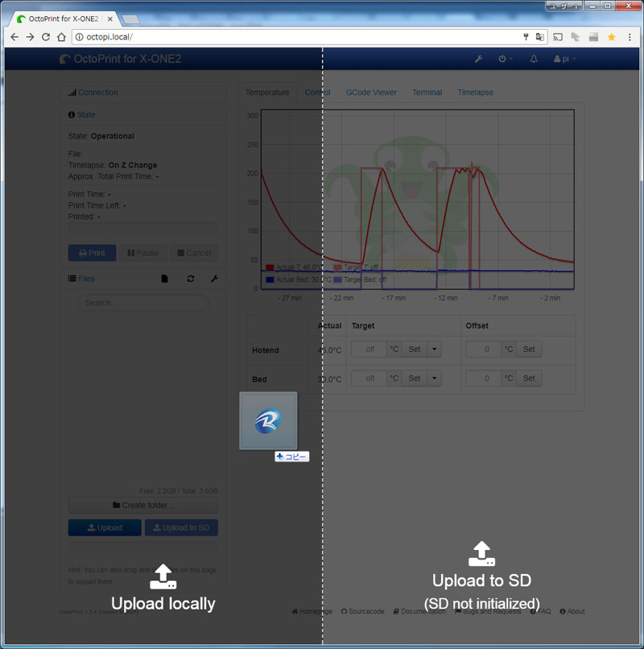Open the About footer link
The width and height of the screenshot is (644, 649).
click(x=572, y=611)
